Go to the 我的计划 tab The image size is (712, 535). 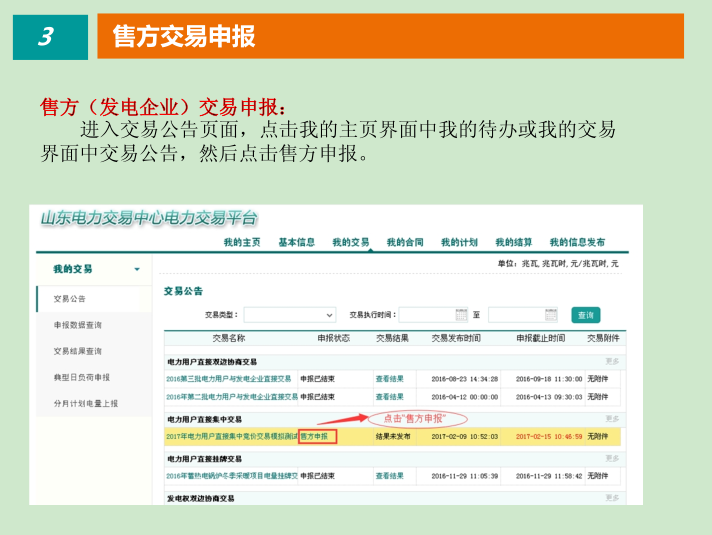pos(459,242)
